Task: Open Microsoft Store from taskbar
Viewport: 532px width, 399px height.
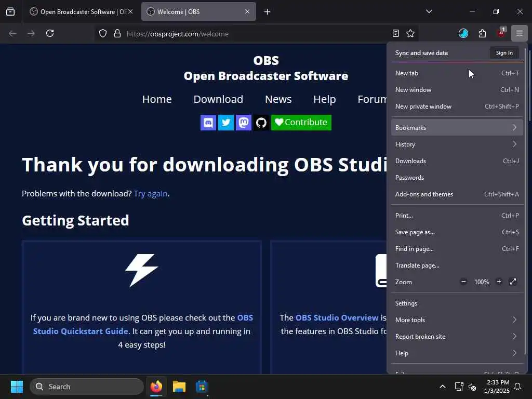Action: [x=202, y=387]
